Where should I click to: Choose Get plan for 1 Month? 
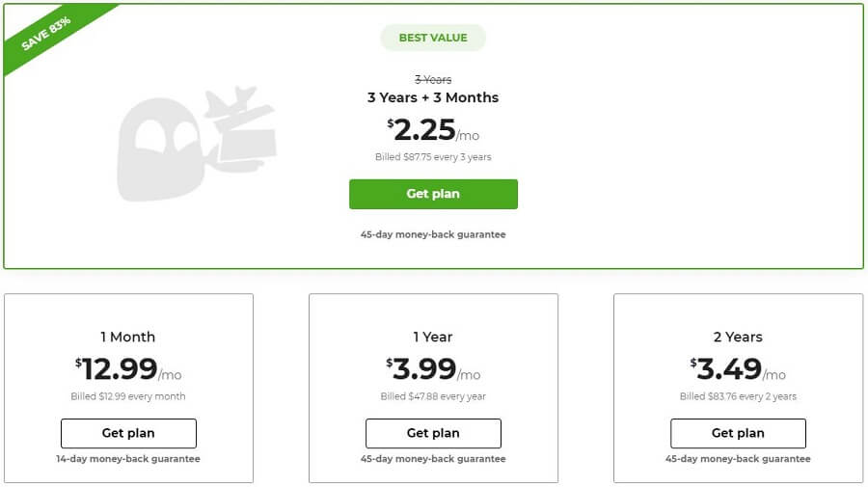pyautogui.click(x=128, y=433)
